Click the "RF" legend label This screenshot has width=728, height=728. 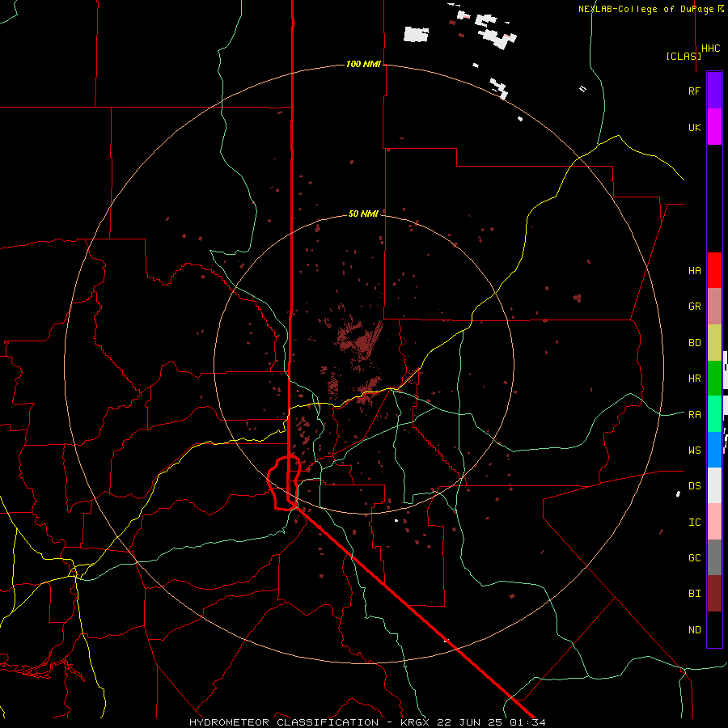pyautogui.click(x=694, y=91)
